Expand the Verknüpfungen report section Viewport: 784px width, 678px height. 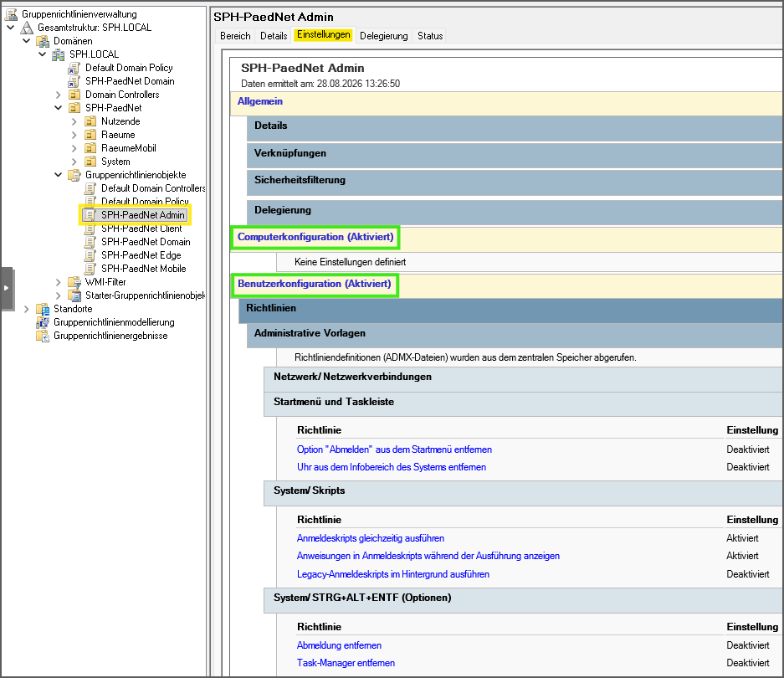tap(515, 155)
